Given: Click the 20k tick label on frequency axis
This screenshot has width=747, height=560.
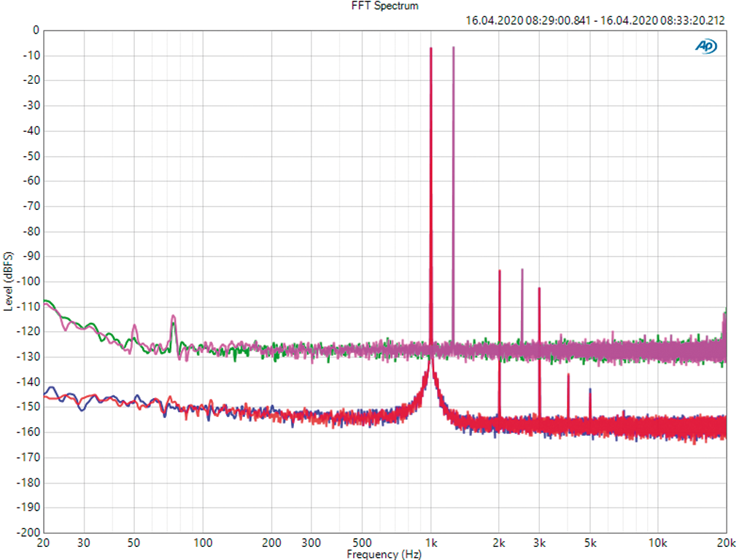Looking at the screenshot, I should point(725,543).
